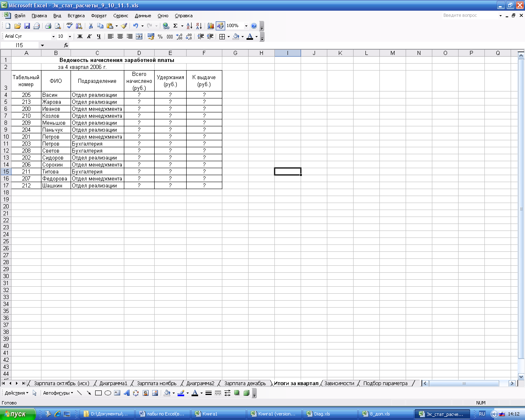
Task: Launch the Chart Wizard
Action: (210, 26)
